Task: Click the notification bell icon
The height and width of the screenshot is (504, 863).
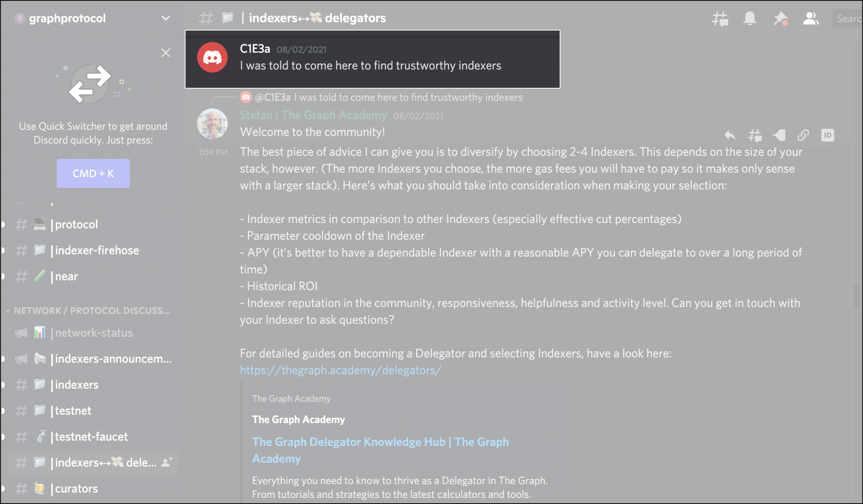Action: 750,19
